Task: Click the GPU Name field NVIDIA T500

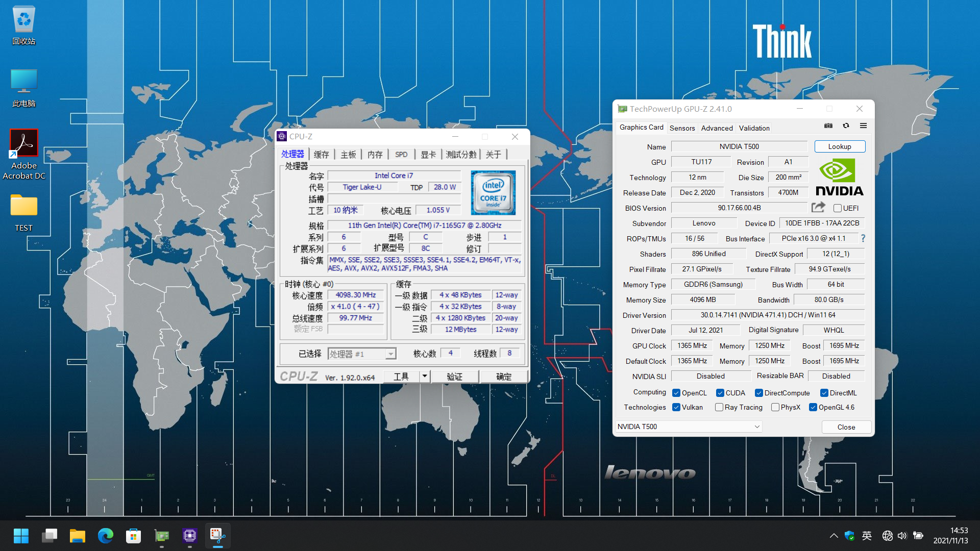Action: 739,146
